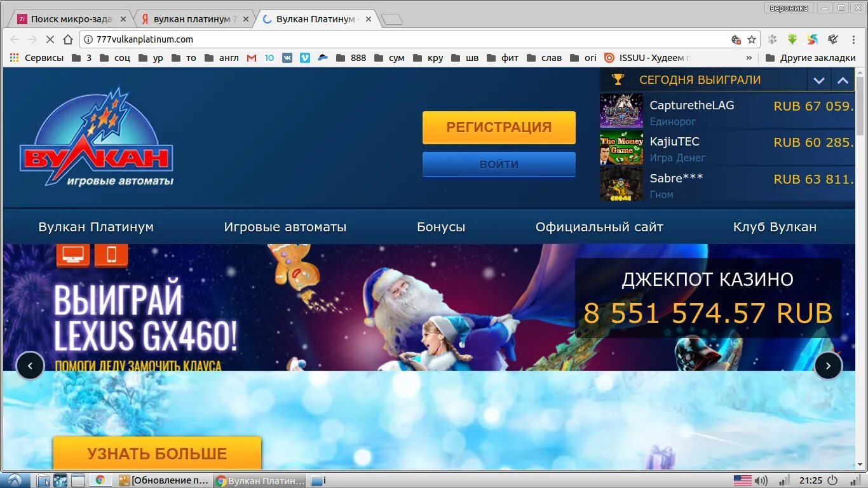
Task: Open the bookmark labeled 10
Action: tap(269, 58)
